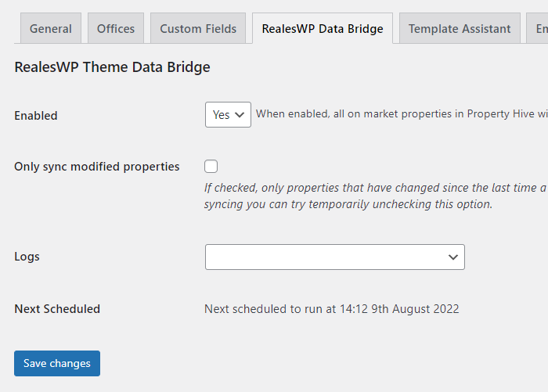
Task: Click the Next scheduled run time text
Action: tap(332, 309)
